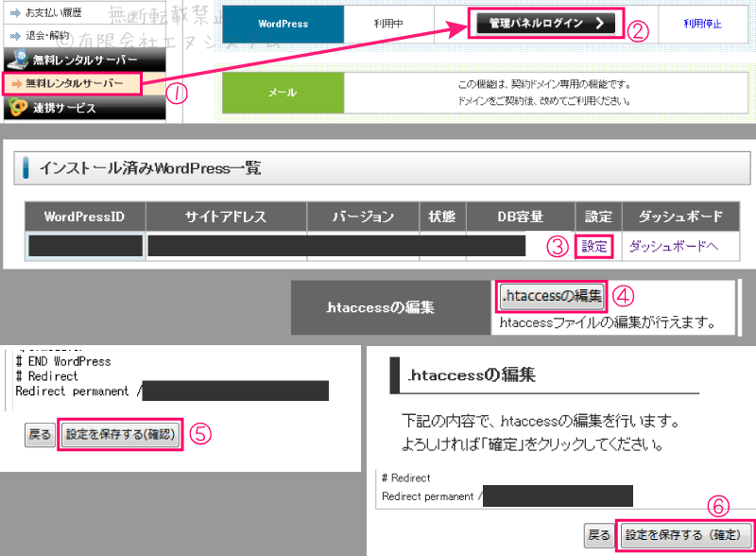
Task: Click 戻る button beside 設定を保存する（確定）
Action: 599,535
